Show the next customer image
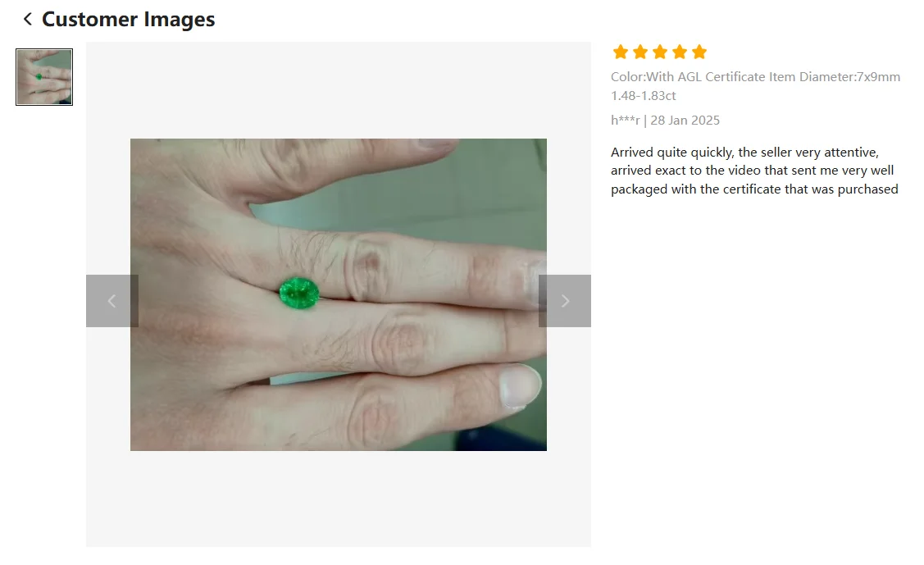The height and width of the screenshot is (565, 924). (x=565, y=301)
